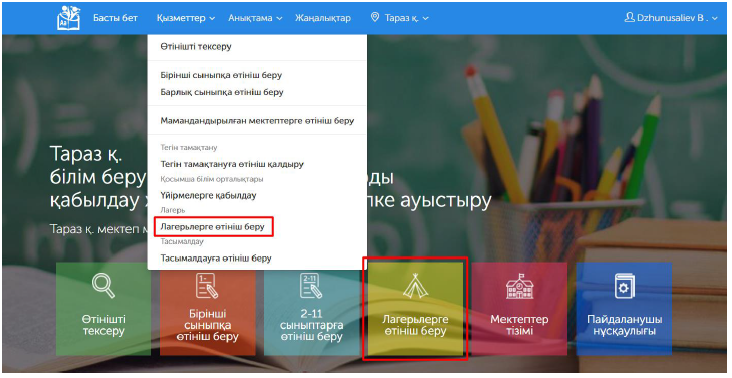This screenshot has height=378, width=732.
Task: Click the magnifier icon on Өтінішті тексеру tile
Action: pyautogui.click(x=103, y=285)
